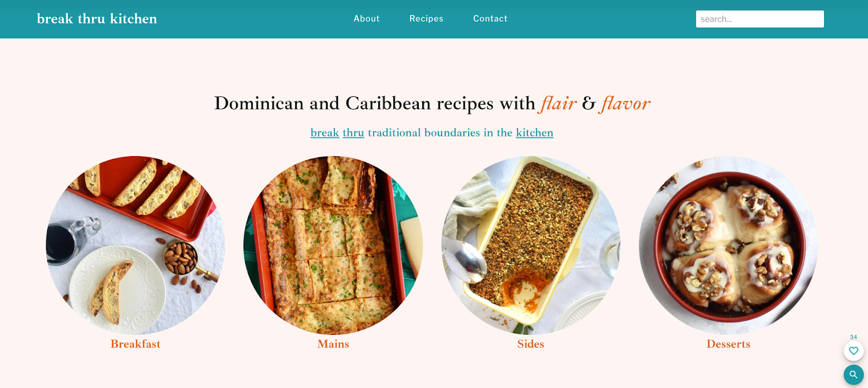Click the underlined "kitchen" tagline link
Image resolution: width=868 pixels, height=388 pixels.
click(534, 133)
